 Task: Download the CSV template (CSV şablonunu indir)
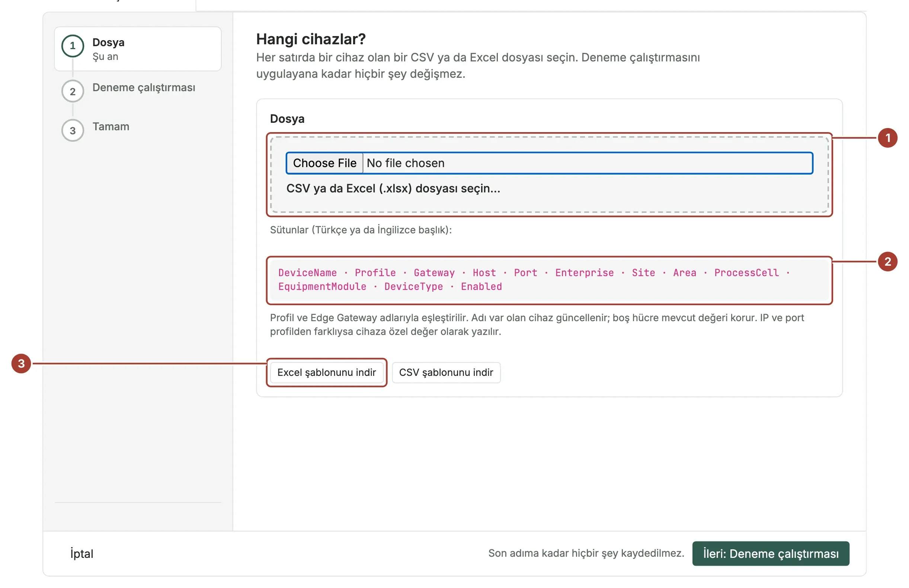[445, 372]
